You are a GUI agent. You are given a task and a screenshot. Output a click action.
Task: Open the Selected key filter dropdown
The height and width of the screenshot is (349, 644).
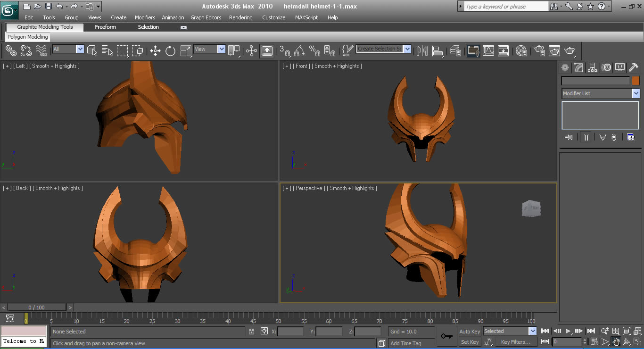[x=532, y=331]
